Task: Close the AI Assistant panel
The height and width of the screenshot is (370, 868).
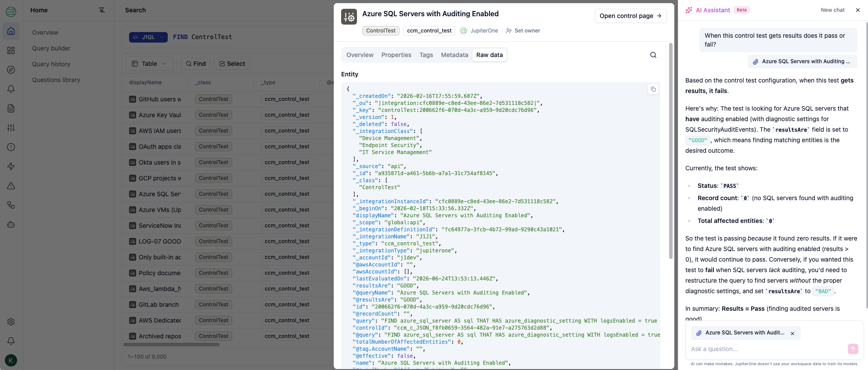Action: (x=858, y=10)
